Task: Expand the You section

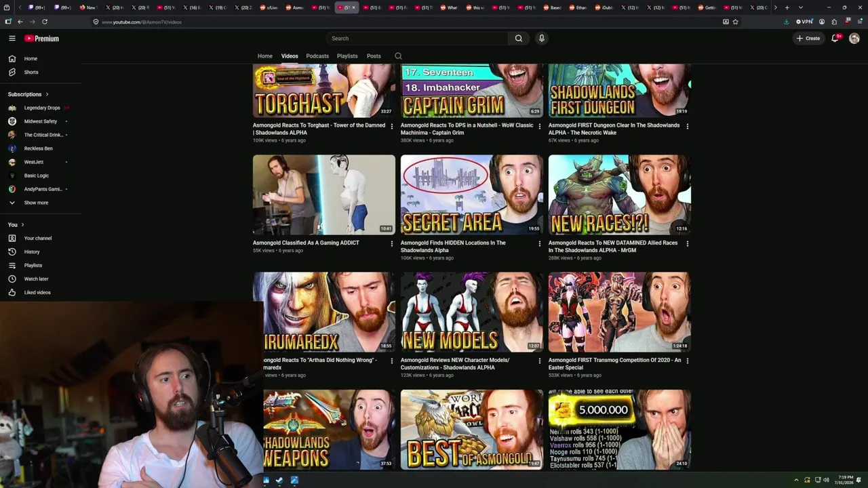Action: [16, 225]
